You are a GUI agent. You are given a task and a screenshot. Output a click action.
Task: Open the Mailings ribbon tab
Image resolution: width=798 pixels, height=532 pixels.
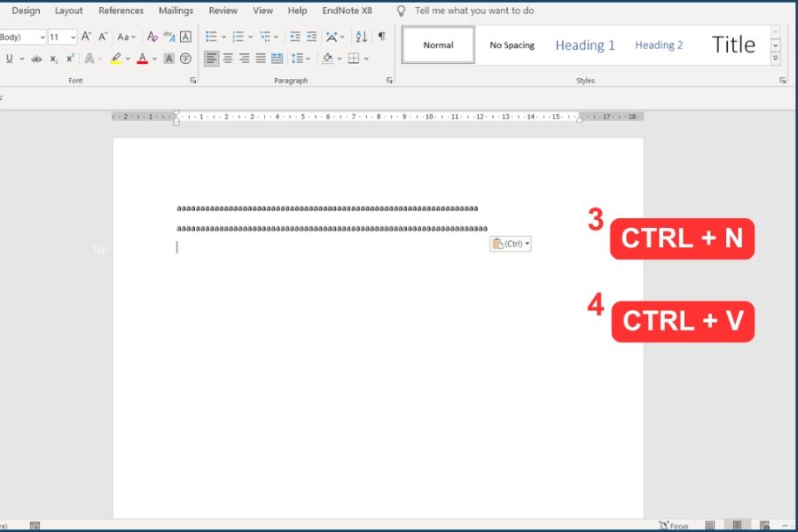(176, 11)
